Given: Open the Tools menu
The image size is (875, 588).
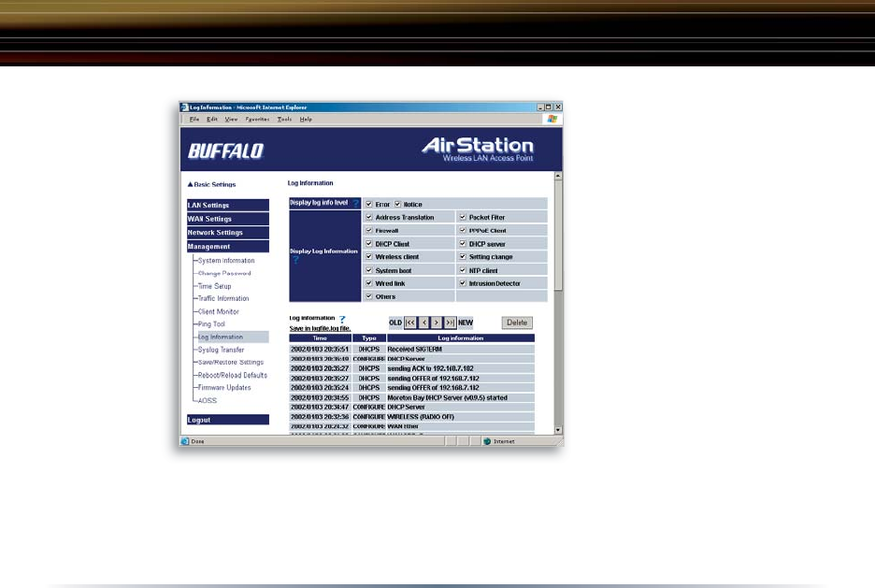Looking at the screenshot, I should click(284, 120).
